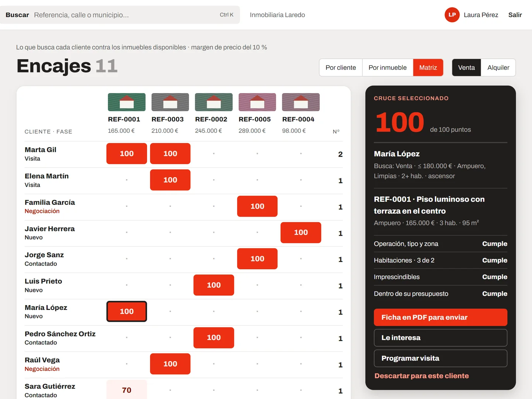The image size is (532, 399).
Task: Select Javier Herrera's 100 score cell
Action: click(301, 232)
